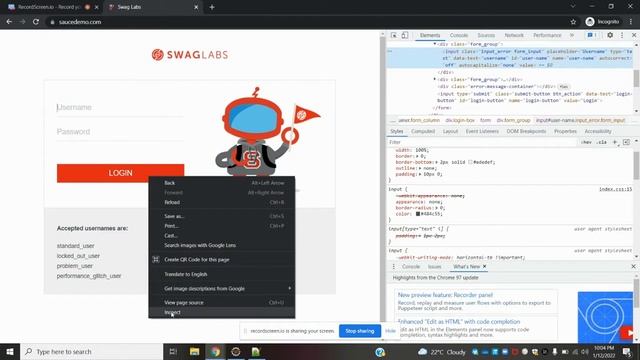Click the Incognito profile icon
The image size is (640, 360).
[x=590, y=22]
